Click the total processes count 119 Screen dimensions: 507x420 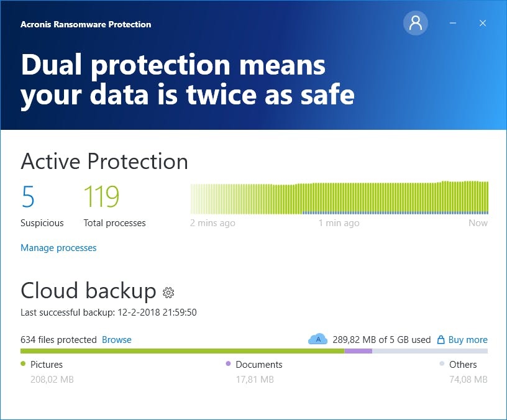tap(101, 196)
